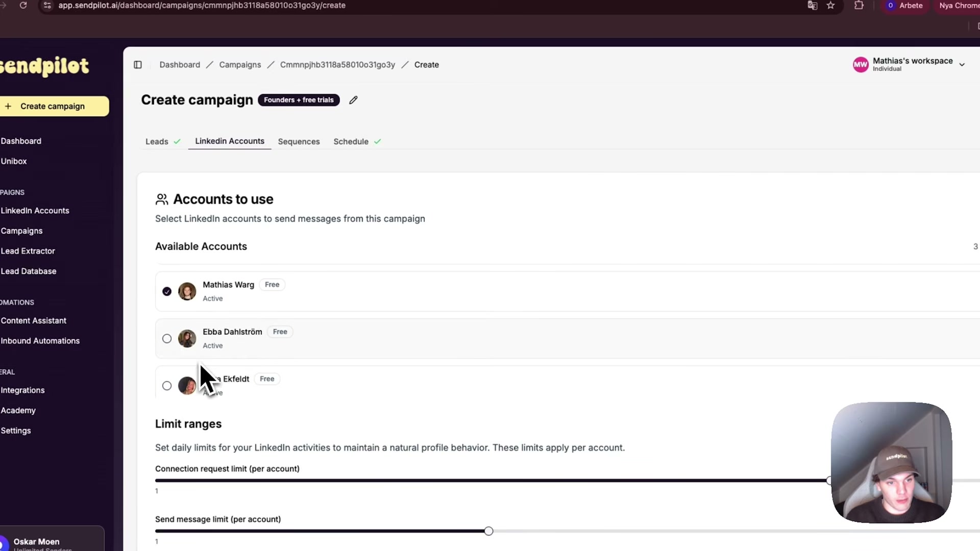The image size is (980, 551).
Task: Open site information icon in address bar
Action: (47, 5)
